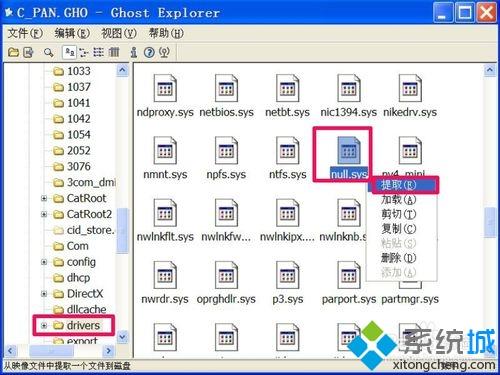The image size is (500, 375).
Task: Select the npfs.sys file icon
Action: [x=226, y=150]
